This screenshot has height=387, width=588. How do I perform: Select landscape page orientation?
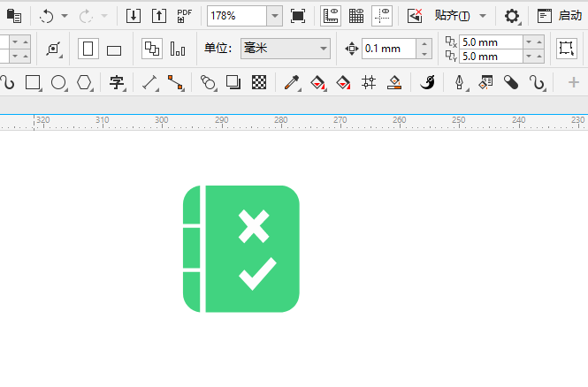click(114, 50)
